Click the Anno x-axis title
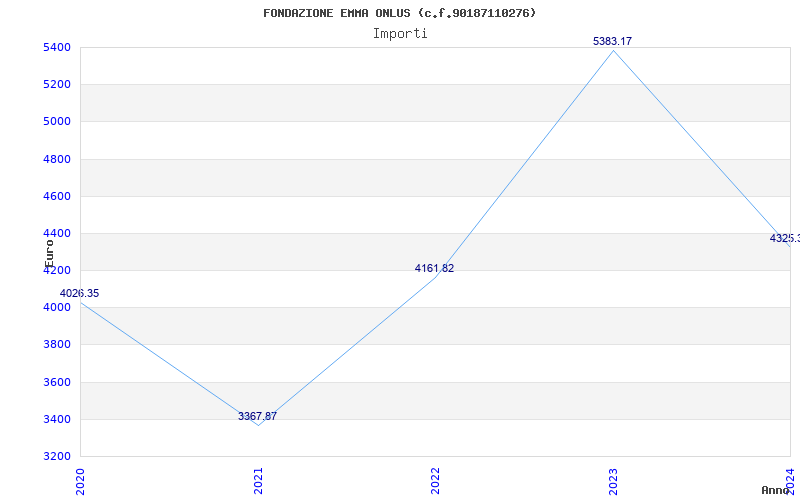800x500 pixels. 775,490
